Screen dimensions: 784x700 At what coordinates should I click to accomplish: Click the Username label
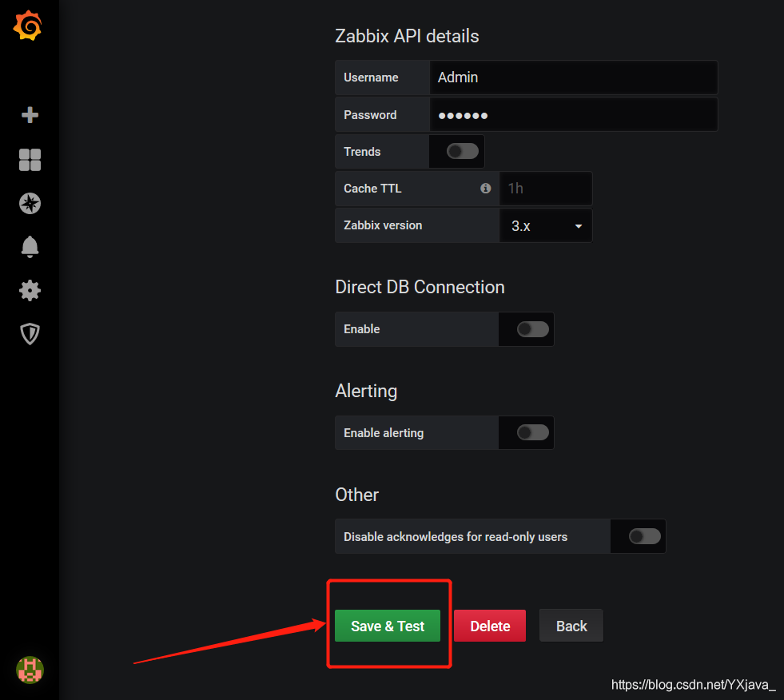pyautogui.click(x=371, y=78)
